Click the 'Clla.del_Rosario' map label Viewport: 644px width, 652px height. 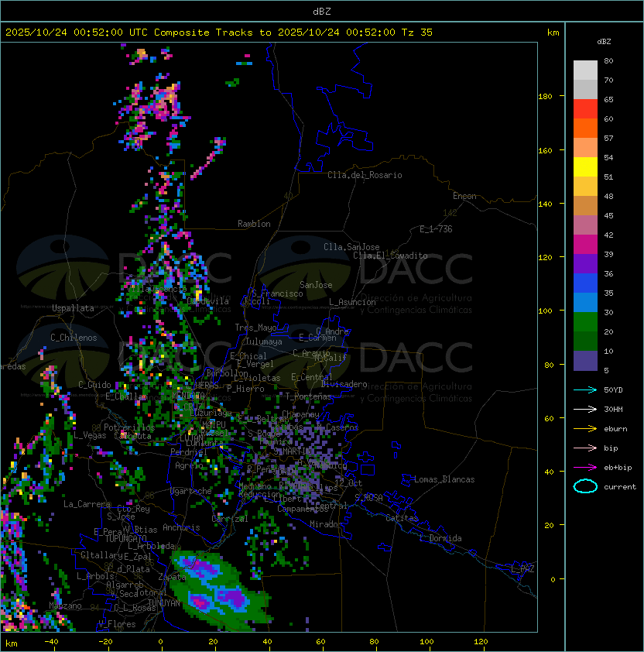(365, 175)
